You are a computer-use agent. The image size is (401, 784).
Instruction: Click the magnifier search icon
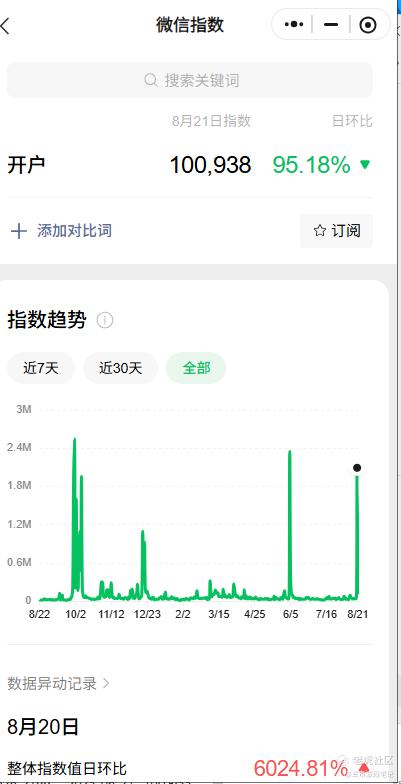point(150,80)
